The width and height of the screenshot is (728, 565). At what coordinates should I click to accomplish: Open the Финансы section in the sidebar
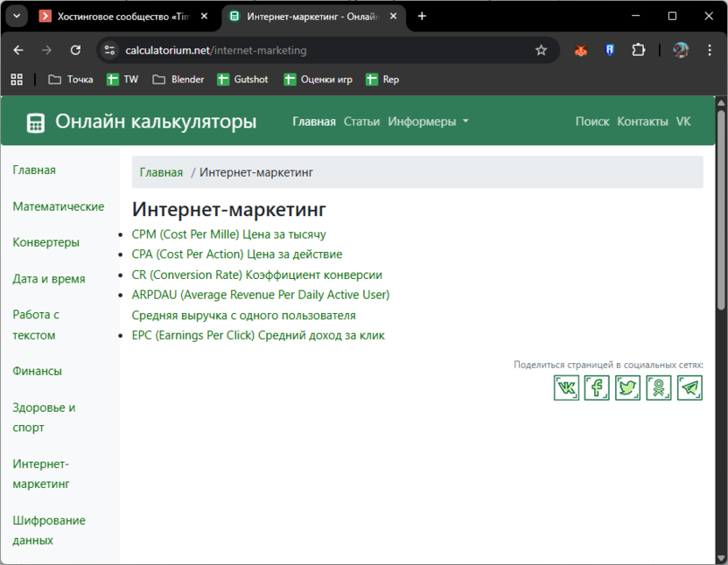click(x=38, y=371)
